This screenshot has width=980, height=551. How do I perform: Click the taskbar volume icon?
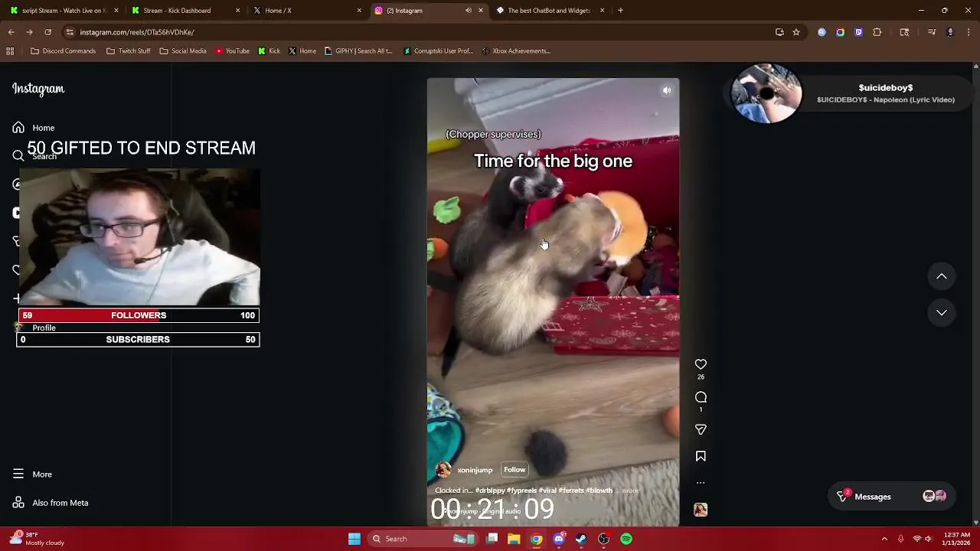coord(928,539)
